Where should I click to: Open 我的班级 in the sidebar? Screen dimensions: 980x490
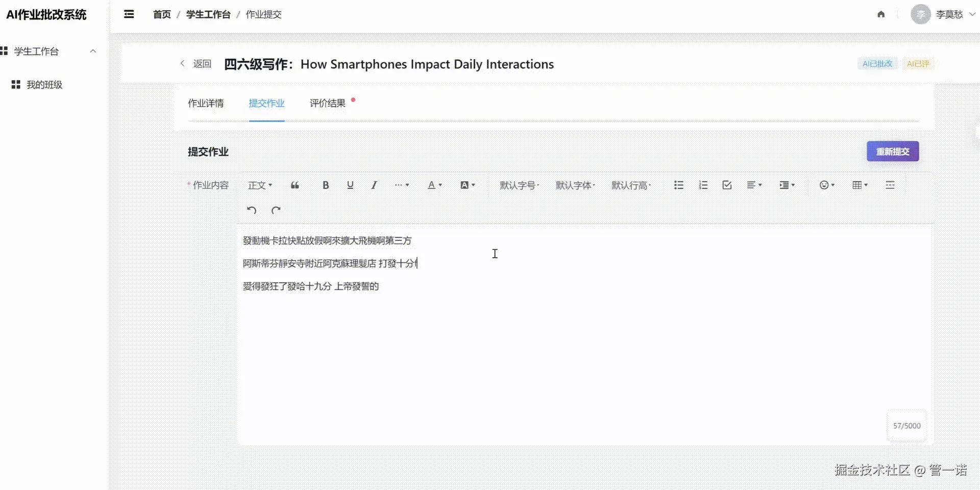(x=44, y=85)
